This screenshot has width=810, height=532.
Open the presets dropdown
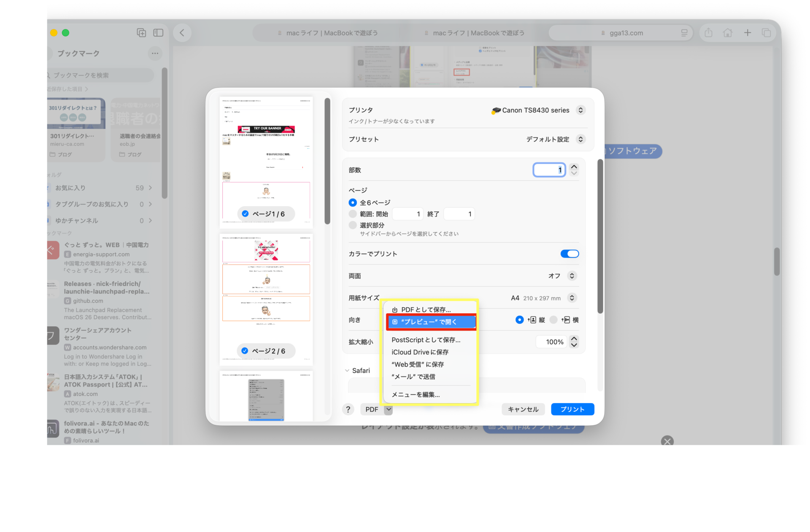581,139
